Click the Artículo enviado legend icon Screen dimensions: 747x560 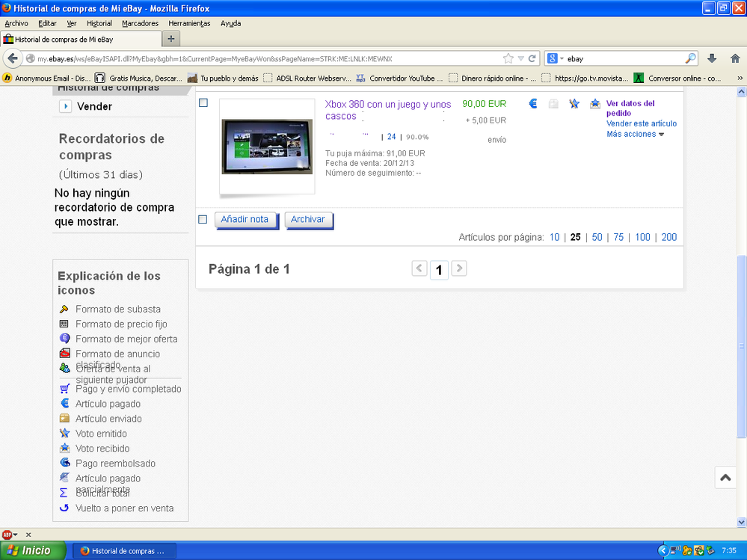pyautogui.click(x=64, y=418)
